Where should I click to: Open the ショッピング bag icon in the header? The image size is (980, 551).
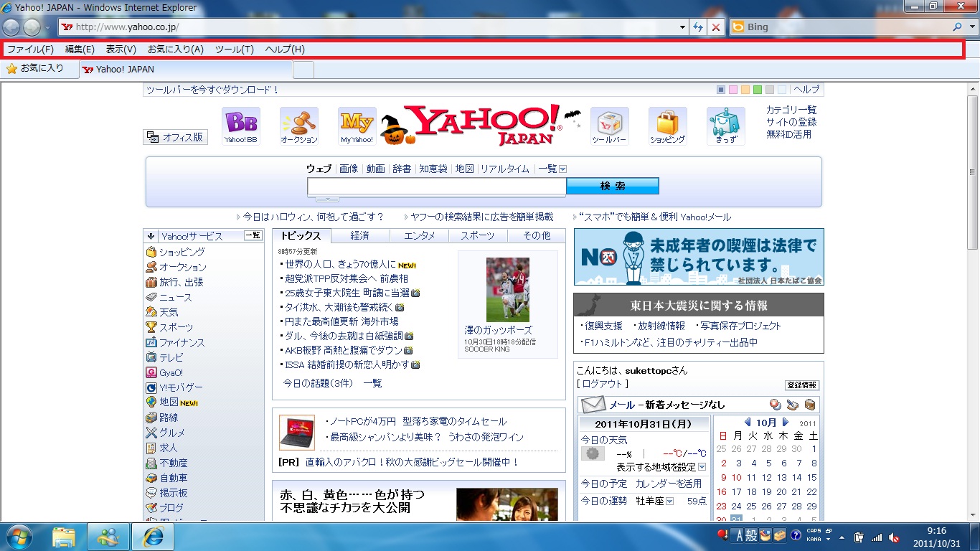tap(667, 126)
